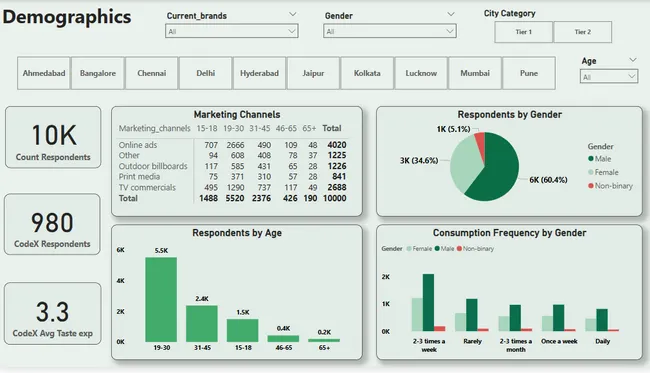This screenshot has height=373, width=650.
Task: Click the Marketing_channels column header
Action: click(155, 128)
